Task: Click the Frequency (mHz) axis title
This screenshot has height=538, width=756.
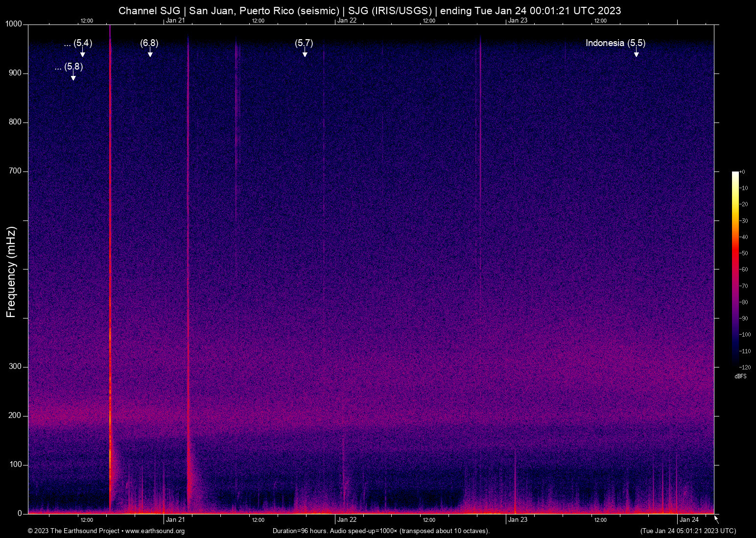Action: click(x=11, y=272)
